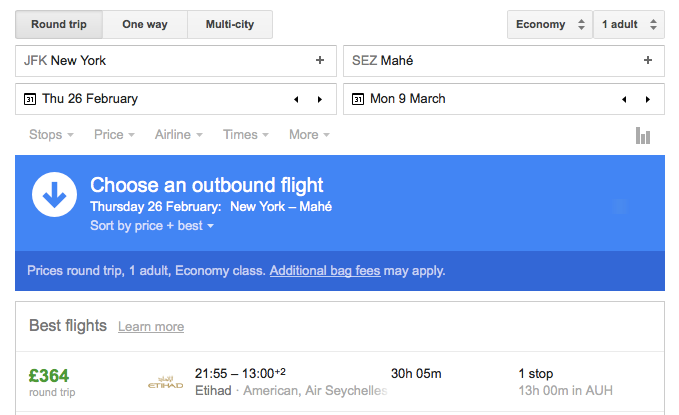
Task: Click the plus icon beside SEZ Mahé
Action: (x=648, y=60)
